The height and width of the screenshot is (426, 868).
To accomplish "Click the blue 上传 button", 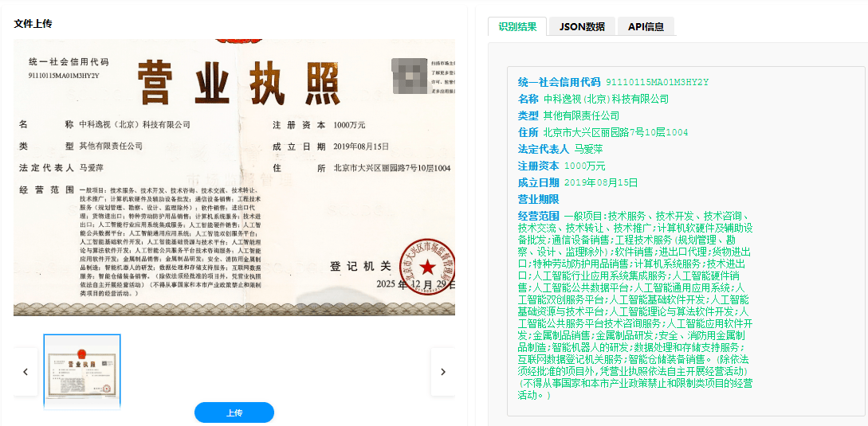I will [234, 412].
